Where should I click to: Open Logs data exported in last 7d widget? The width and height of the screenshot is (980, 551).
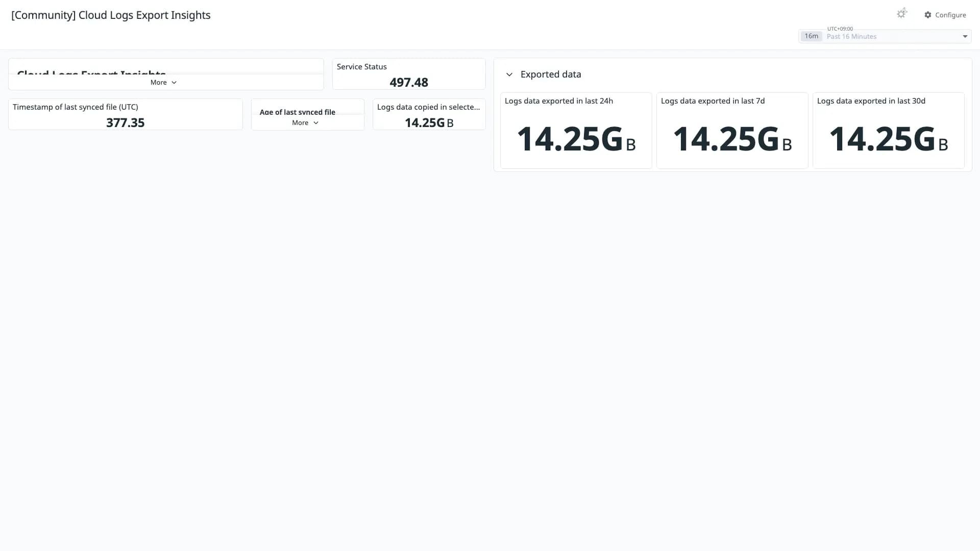click(732, 131)
